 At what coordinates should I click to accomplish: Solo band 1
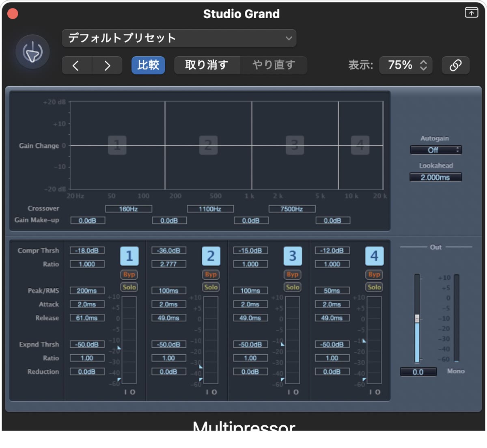click(129, 287)
